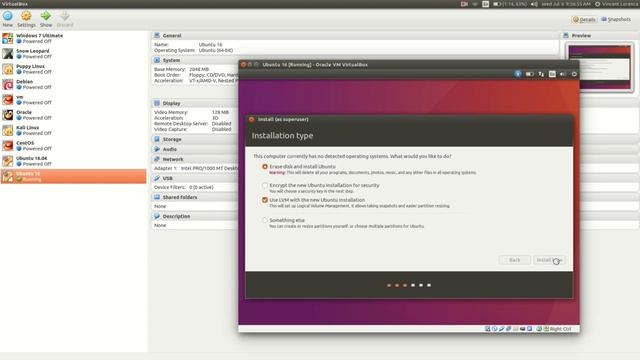Screen dimensions: 640x360
Task: Collapse the System section header
Action: (171, 60)
